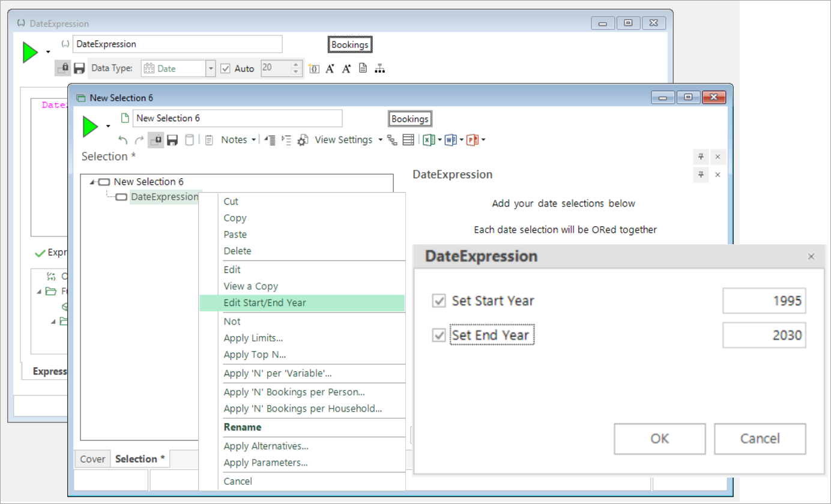Click the start year field showing 1995

tap(764, 301)
